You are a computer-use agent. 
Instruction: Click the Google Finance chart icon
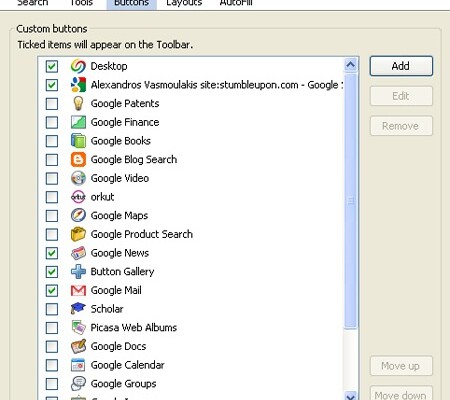point(78,122)
